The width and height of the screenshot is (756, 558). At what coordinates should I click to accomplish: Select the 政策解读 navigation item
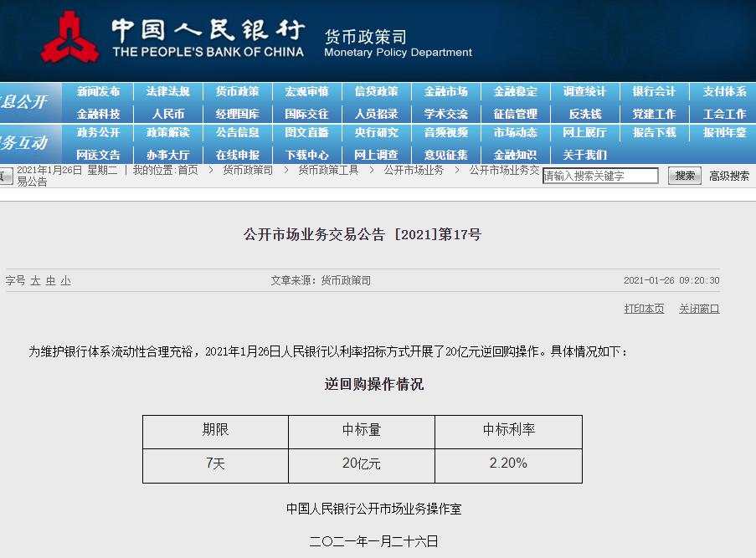point(167,132)
